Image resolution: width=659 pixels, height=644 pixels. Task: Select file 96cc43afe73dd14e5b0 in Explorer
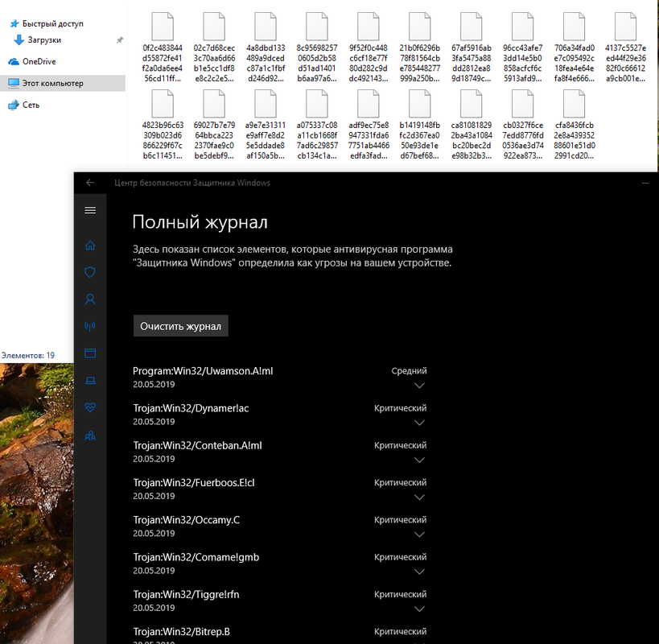523,47
